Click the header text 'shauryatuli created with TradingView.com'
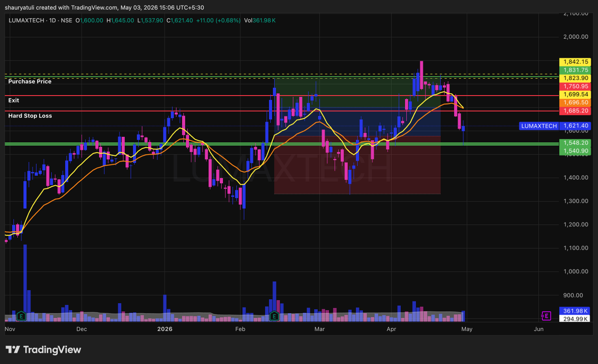This screenshot has width=598, height=364. (62, 7)
